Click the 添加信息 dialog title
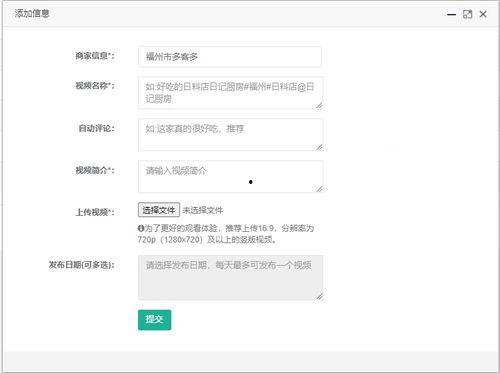Image resolution: width=500 pixels, height=373 pixels. point(32,13)
